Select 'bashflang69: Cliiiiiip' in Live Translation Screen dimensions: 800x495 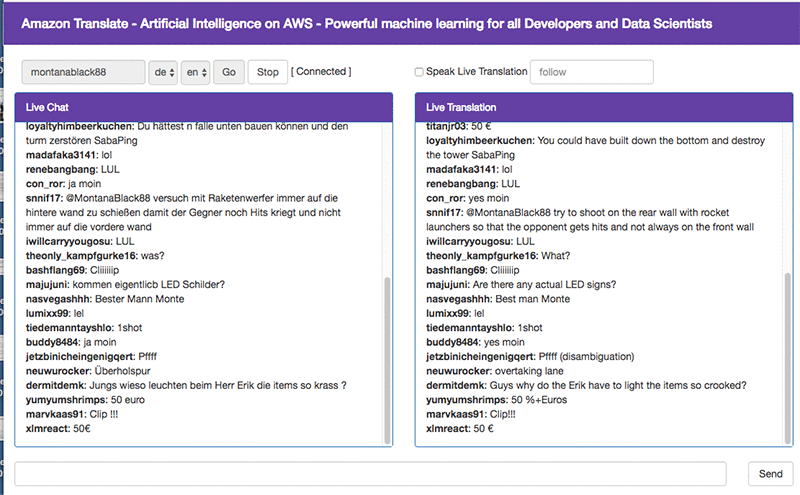click(472, 270)
